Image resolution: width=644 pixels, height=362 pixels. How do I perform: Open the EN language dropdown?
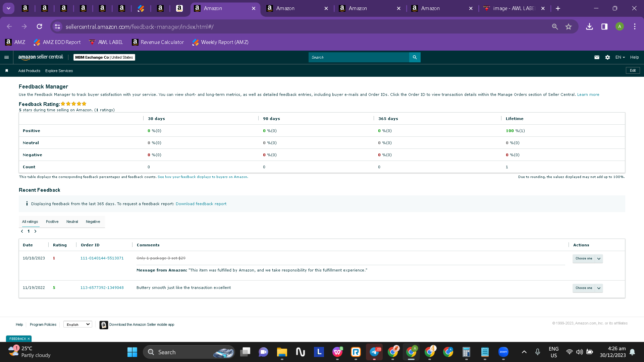pyautogui.click(x=620, y=57)
